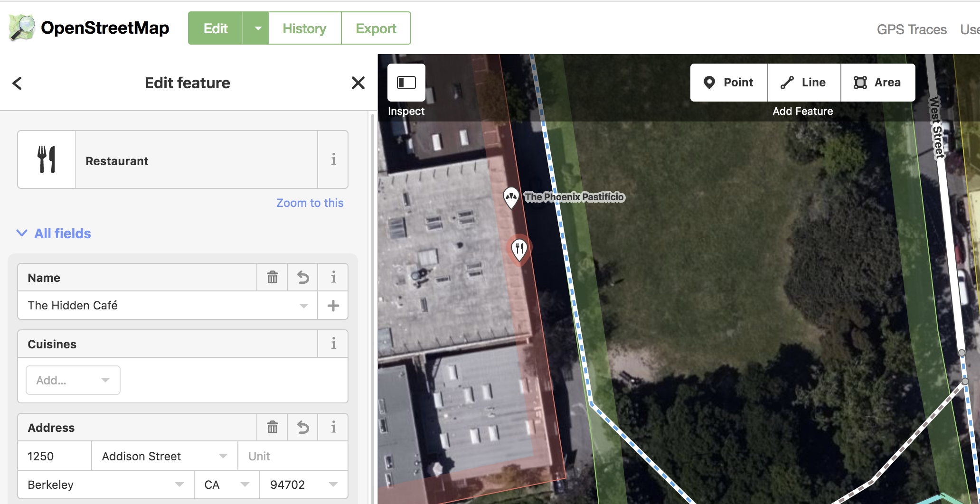Screen dimensions: 980x504
Task: Open the Cuisines Add combo box
Action: coord(73,380)
